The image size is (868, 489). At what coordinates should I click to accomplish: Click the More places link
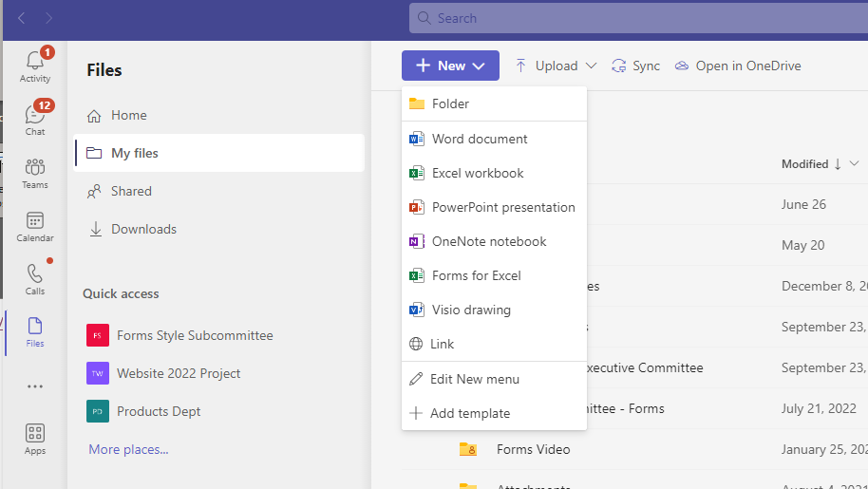[128, 449]
